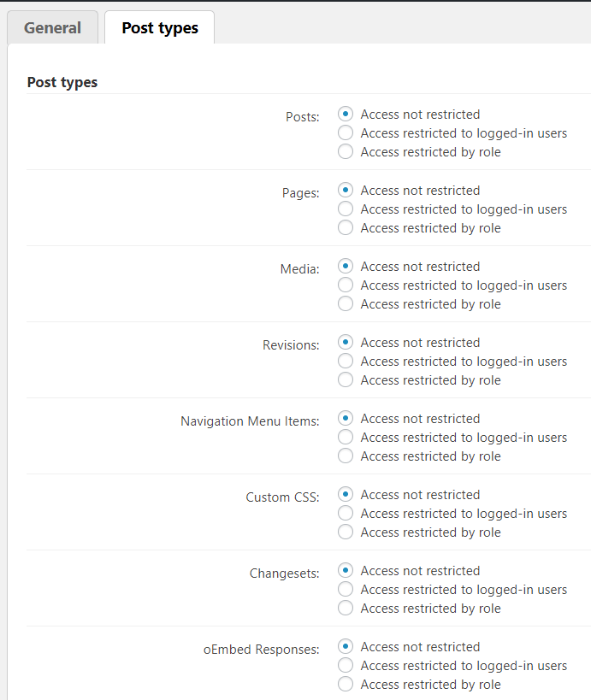Screen dimensions: 591x700
Task: Restrict oEmbed Responses by role
Action: pyautogui.click(x=346, y=684)
